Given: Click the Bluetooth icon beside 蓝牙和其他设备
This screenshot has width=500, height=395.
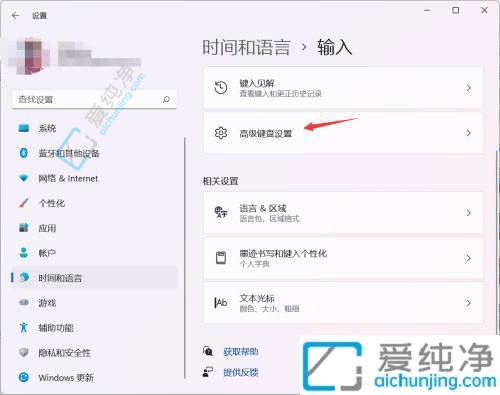Looking at the screenshot, I should tap(23, 153).
